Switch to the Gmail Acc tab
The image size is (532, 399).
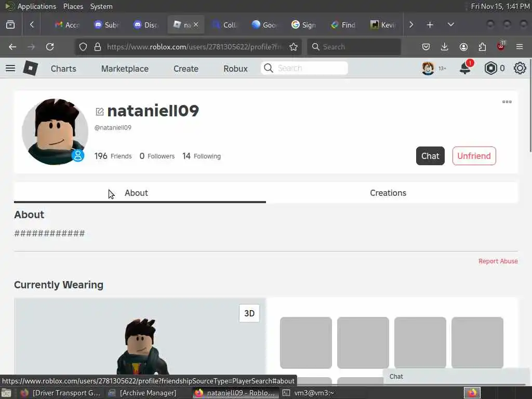click(67, 25)
